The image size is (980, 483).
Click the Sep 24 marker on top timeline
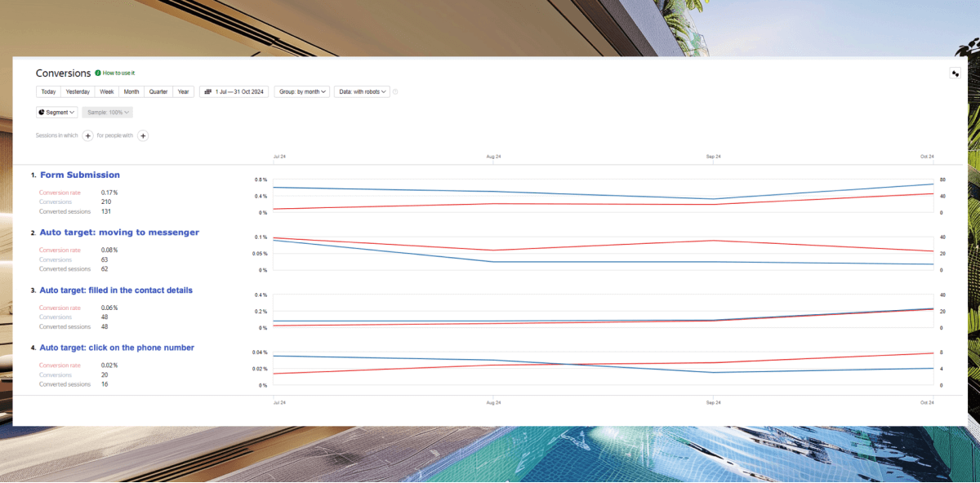pos(713,157)
